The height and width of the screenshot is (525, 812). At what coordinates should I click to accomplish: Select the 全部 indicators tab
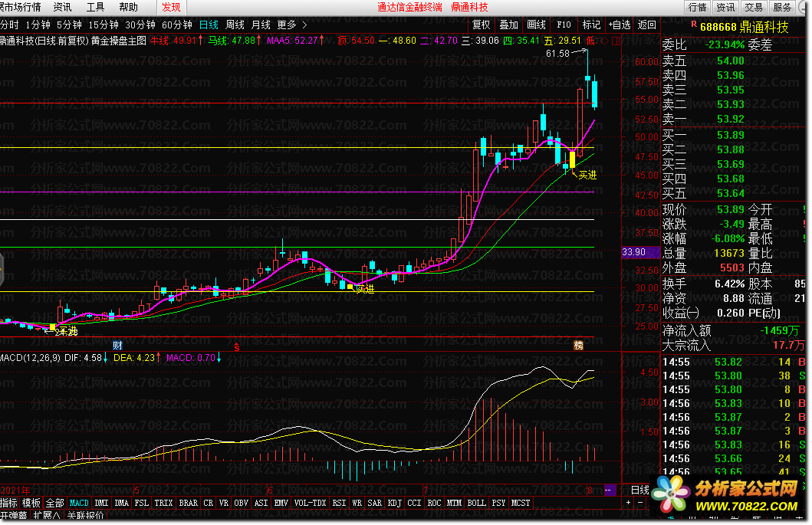pos(55,503)
